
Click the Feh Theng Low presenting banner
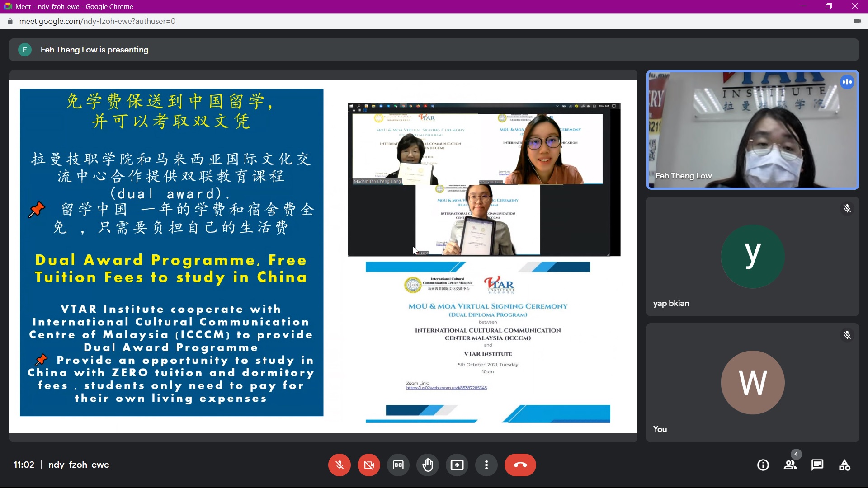point(434,50)
